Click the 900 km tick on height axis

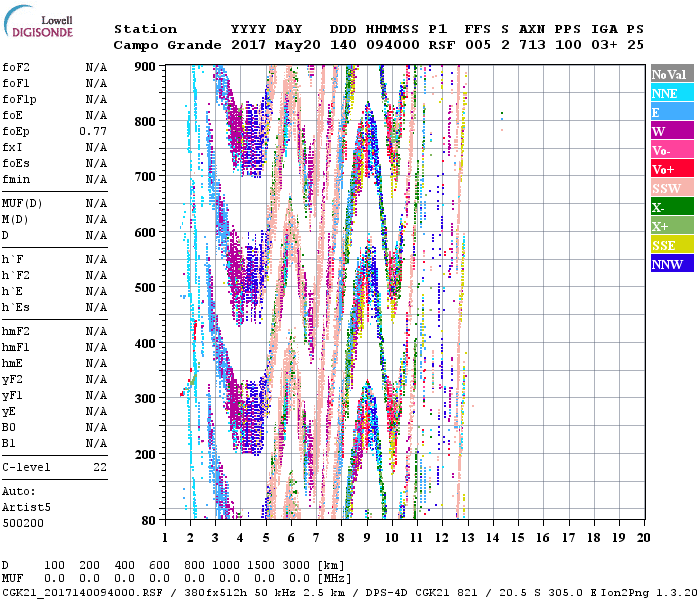point(146,66)
